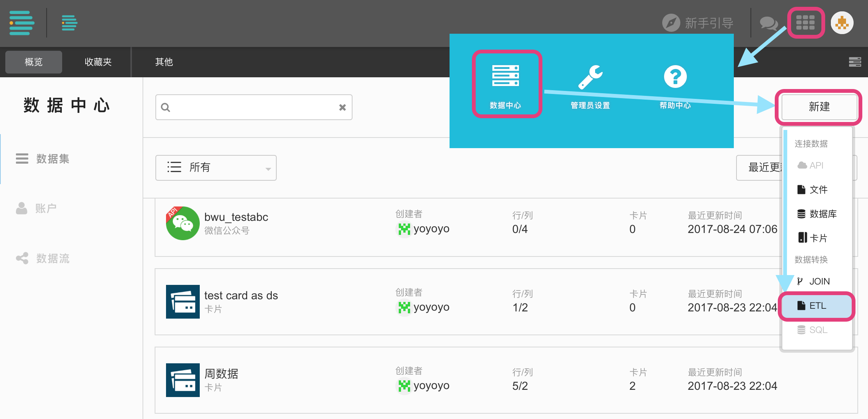The width and height of the screenshot is (868, 419).
Task: Switch to the 收藏夹 tab
Action: click(98, 62)
